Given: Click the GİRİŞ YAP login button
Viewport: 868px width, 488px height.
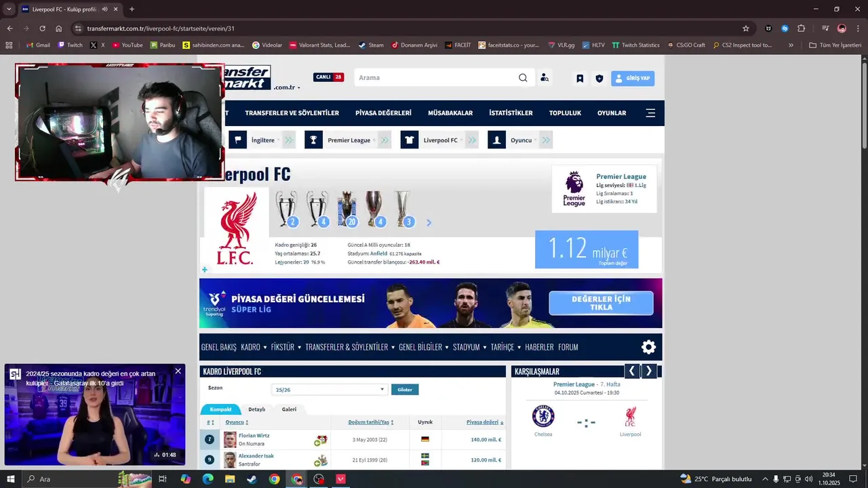Looking at the screenshot, I should (633, 79).
